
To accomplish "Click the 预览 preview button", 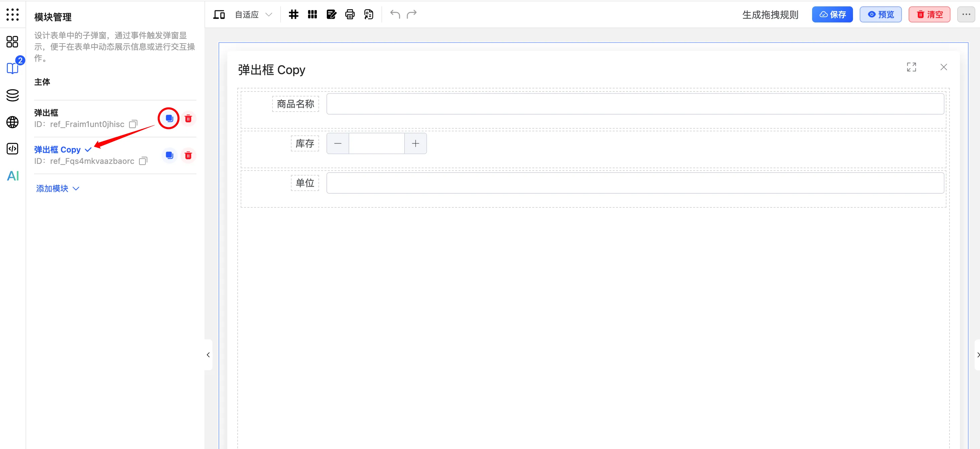I will click(880, 14).
